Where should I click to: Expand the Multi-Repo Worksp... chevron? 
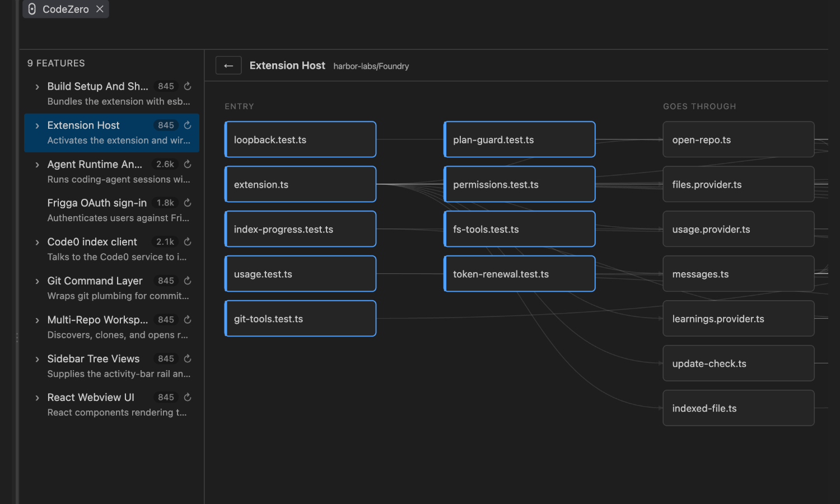tap(37, 320)
